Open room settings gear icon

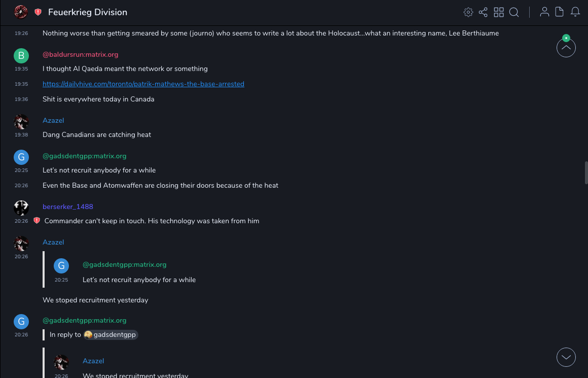point(468,12)
